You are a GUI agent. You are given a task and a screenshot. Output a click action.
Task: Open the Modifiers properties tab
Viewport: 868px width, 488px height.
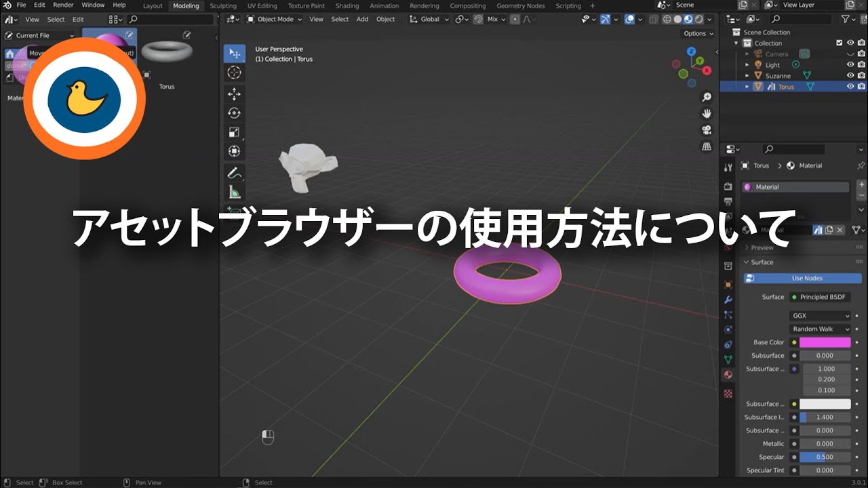coord(728,300)
